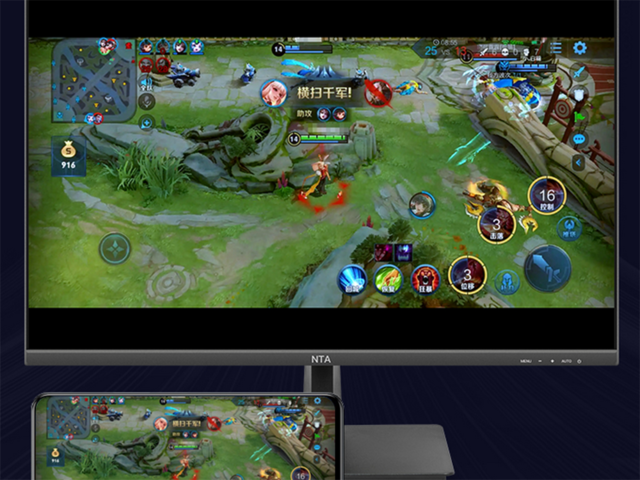Use the lower skill showing 3 labeled 位移
Screen dimensions: 640x480
[x=467, y=275]
